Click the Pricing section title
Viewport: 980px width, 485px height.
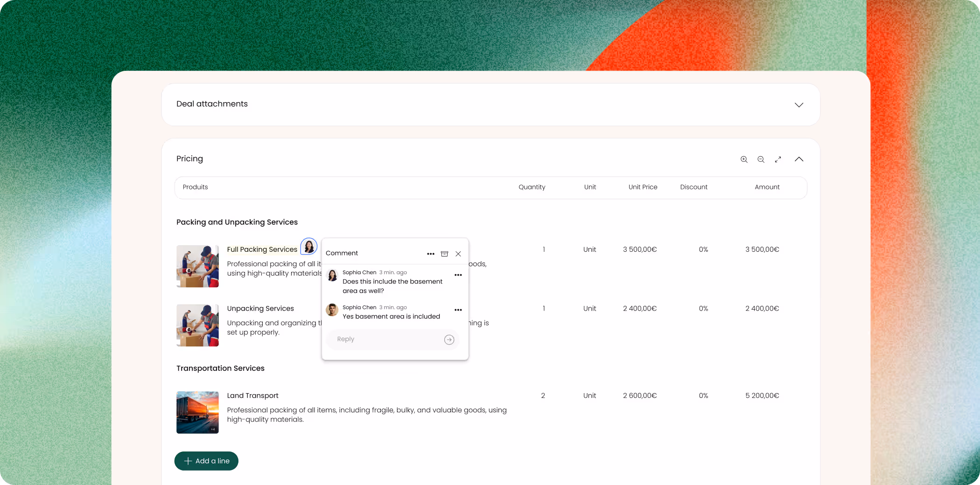(x=189, y=159)
